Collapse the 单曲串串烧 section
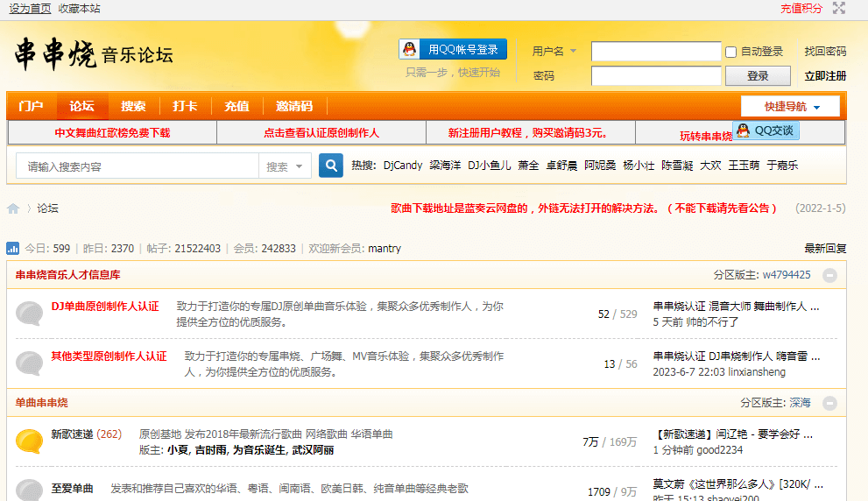The image size is (868, 501). pyautogui.click(x=829, y=403)
